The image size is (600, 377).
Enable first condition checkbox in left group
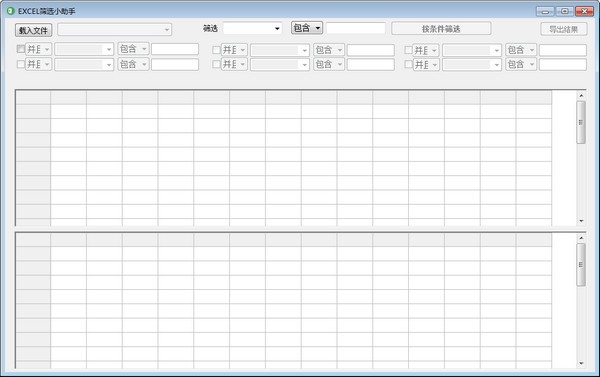pos(21,49)
